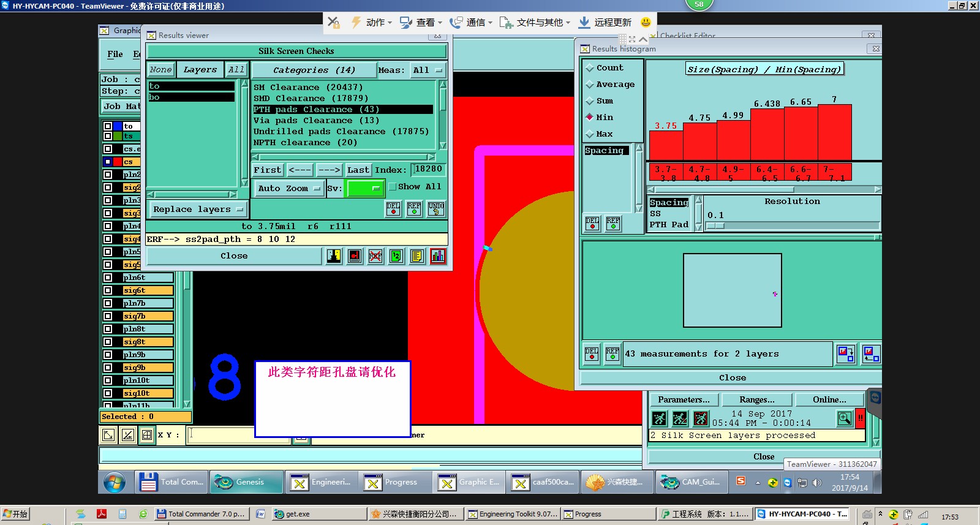Click the black and yellow silhouette icon
The height and width of the screenshot is (525, 980).
(334, 256)
